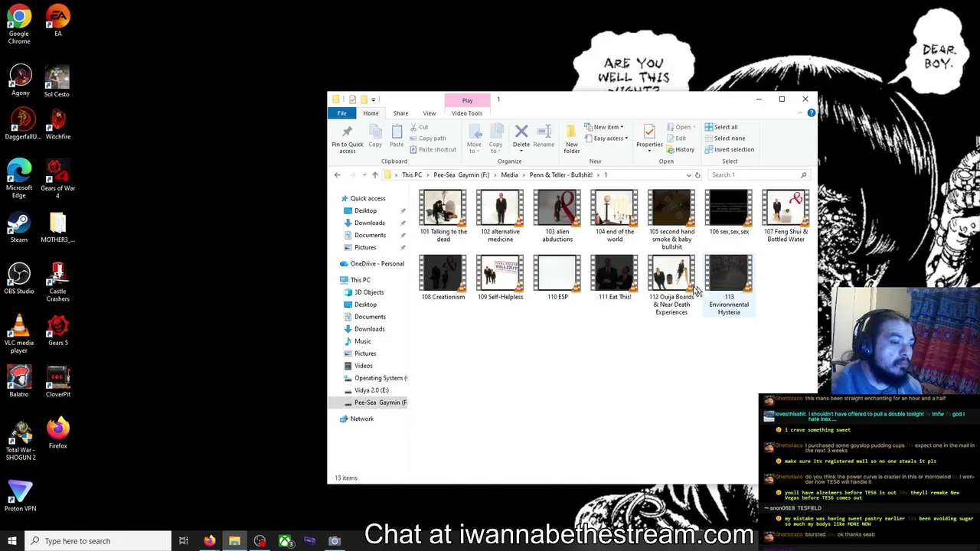Select OneDrive - Personal in the navigation pane
Image resolution: width=980 pixels, height=551 pixels.
(x=377, y=264)
